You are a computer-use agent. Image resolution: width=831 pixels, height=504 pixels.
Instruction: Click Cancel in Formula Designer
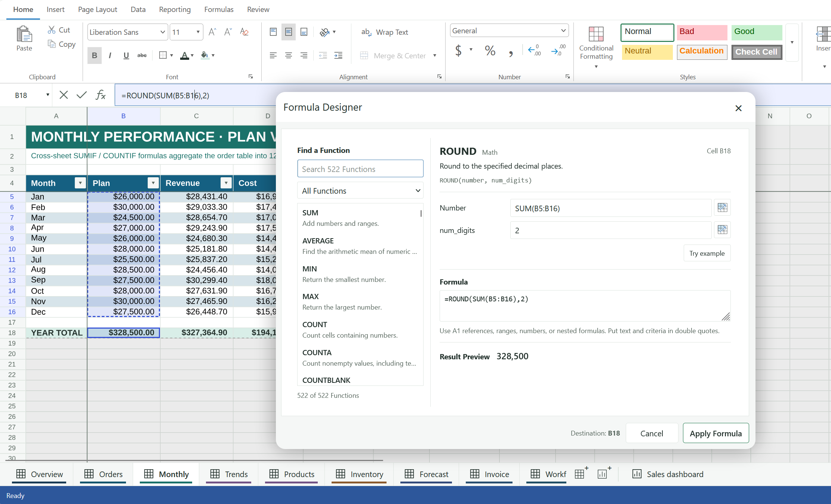652,433
